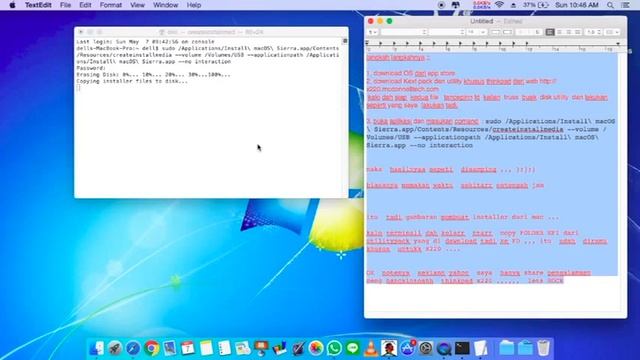Screen dimensions: 640x360
Task: Open the Format menu
Action: pyautogui.click(x=111, y=5)
